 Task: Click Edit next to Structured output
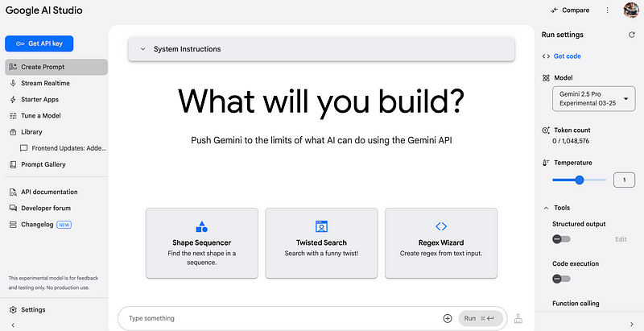click(621, 239)
